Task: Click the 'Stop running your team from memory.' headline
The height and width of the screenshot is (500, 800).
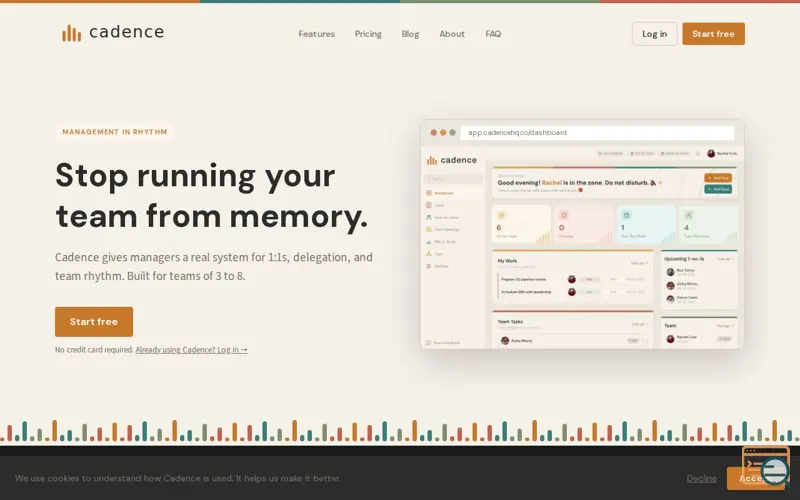Action: 211,195
